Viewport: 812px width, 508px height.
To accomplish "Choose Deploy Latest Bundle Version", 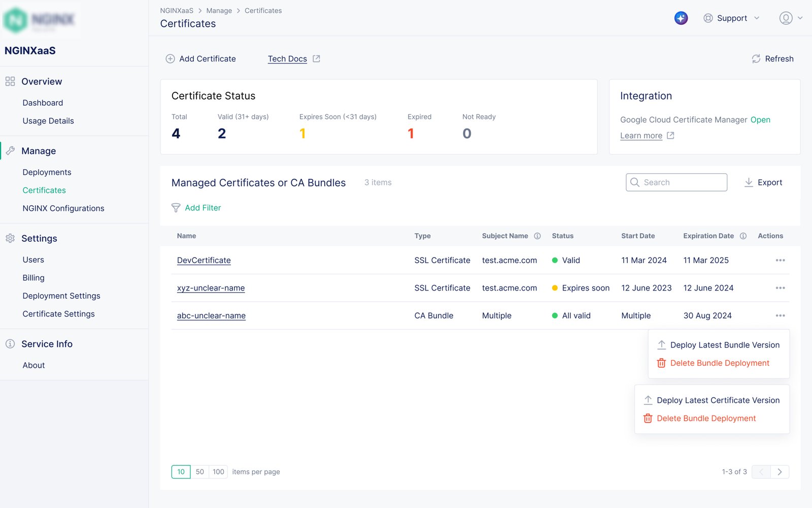I will 724,345.
